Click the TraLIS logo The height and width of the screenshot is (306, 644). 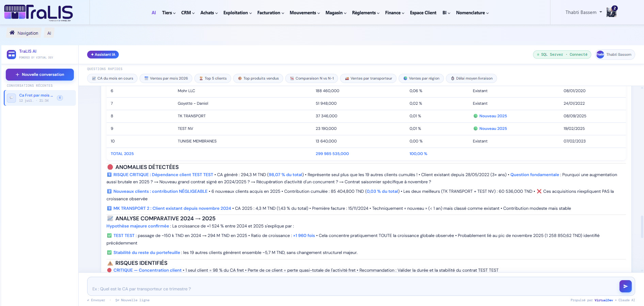38,13
